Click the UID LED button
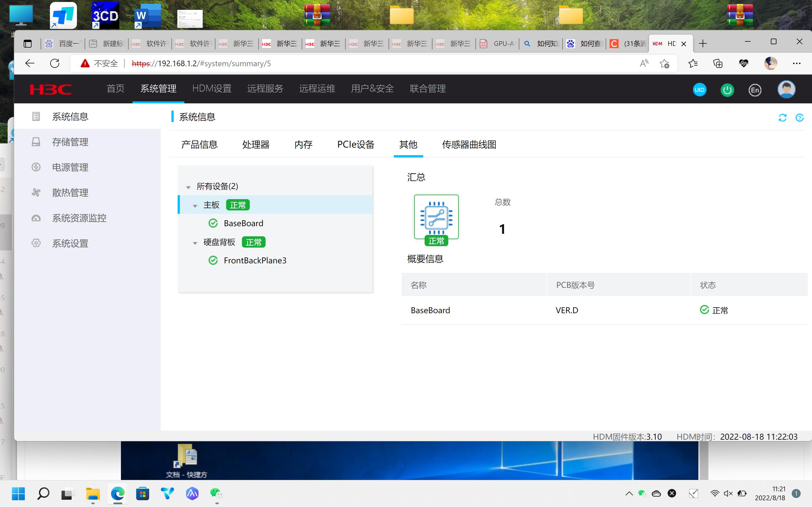Image resolution: width=812 pixels, height=507 pixels. [699, 90]
